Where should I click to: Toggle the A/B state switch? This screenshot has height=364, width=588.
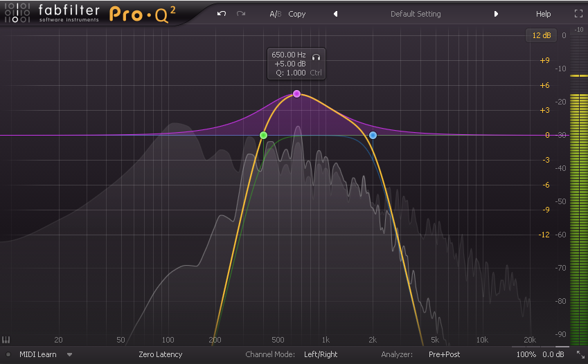coord(275,14)
